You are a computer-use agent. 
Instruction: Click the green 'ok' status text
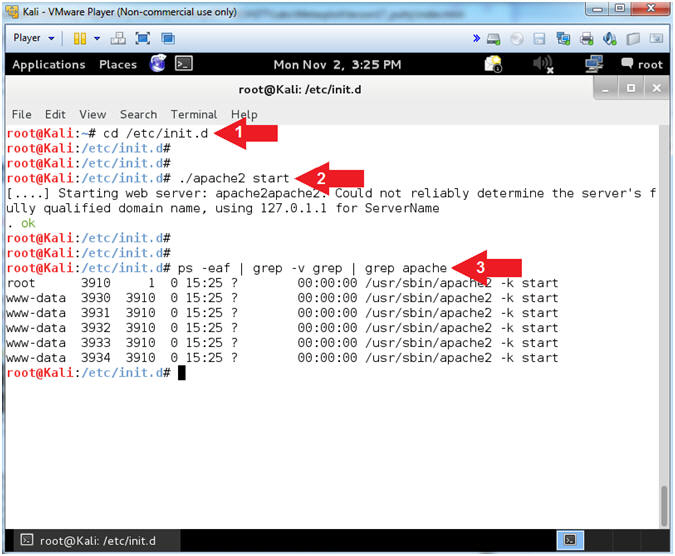click(x=28, y=223)
